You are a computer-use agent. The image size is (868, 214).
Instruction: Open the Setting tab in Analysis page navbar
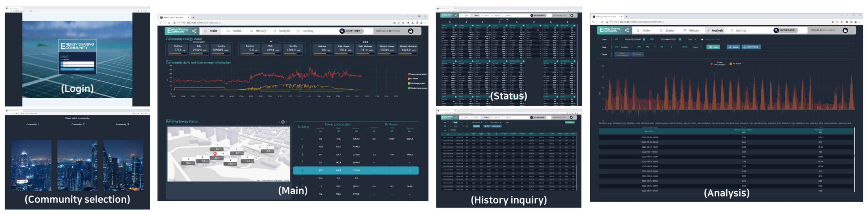point(741,31)
